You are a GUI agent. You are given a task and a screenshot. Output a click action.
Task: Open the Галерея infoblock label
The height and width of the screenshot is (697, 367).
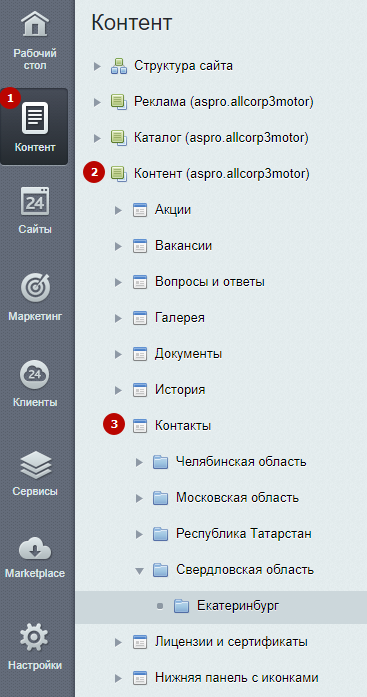180,318
